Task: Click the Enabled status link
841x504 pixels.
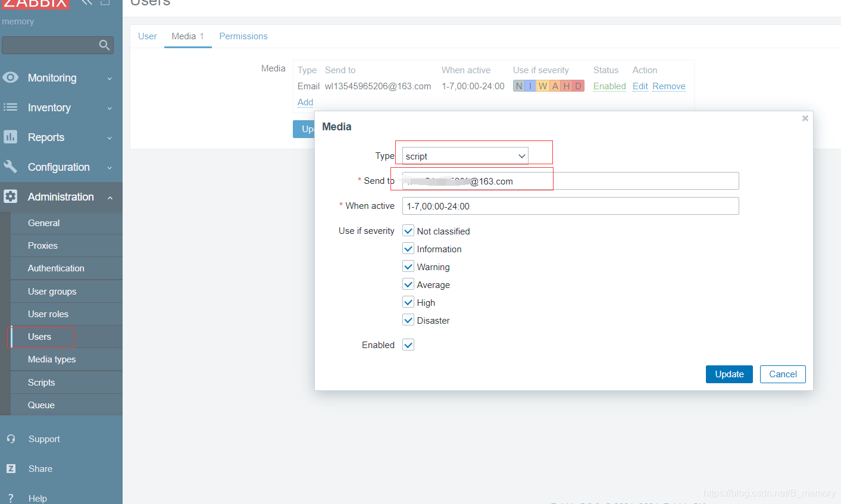Action: [609, 86]
